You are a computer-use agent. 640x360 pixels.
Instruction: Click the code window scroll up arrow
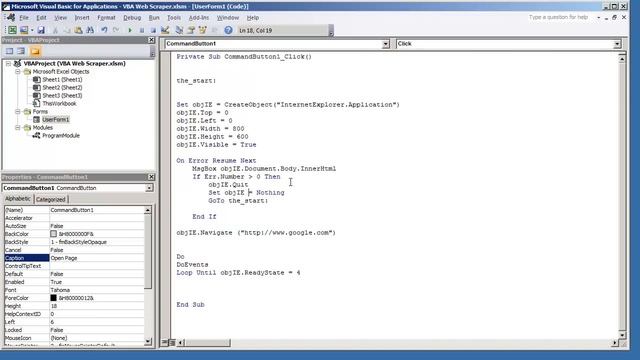(x=622, y=59)
